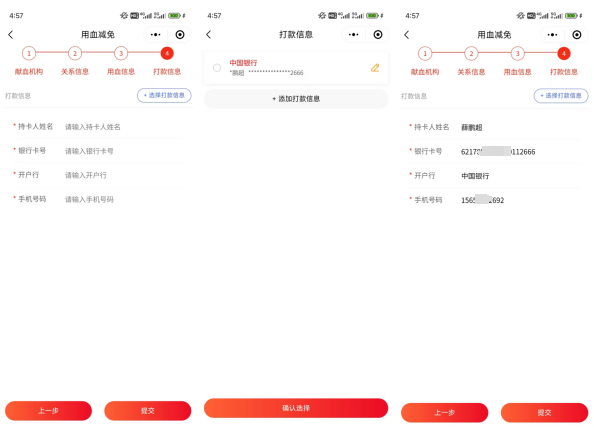Tap step 4 打款信息 circle on right screen
The width and height of the screenshot is (594, 430).
(564, 54)
